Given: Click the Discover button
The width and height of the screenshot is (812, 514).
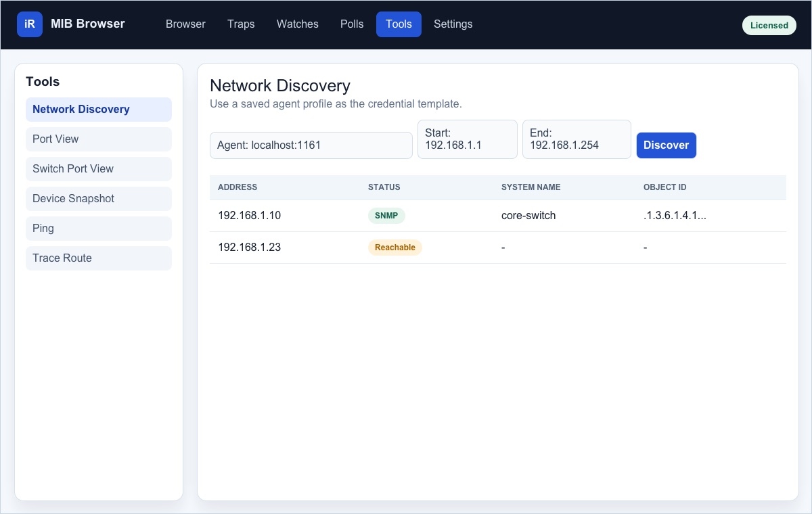Looking at the screenshot, I should coord(667,145).
